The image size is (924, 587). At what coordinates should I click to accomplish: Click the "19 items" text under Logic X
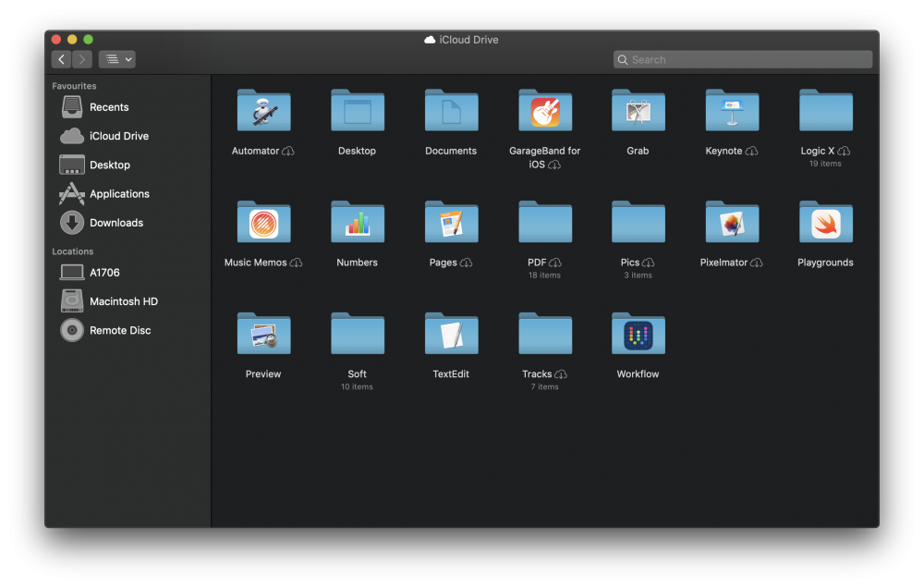click(825, 164)
